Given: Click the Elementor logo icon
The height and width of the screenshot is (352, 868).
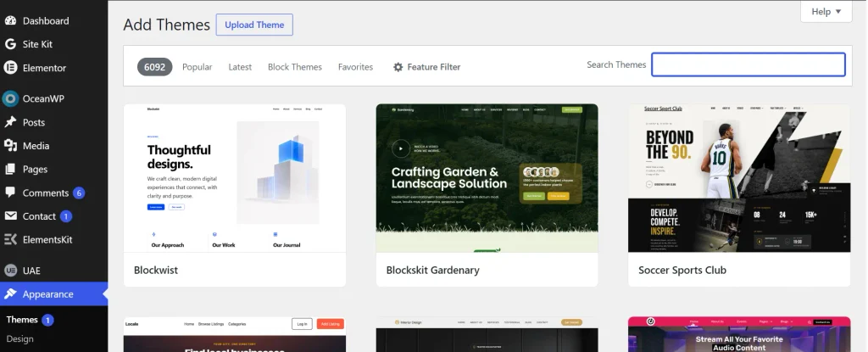Looking at the screenshot, I should [10, 68].
